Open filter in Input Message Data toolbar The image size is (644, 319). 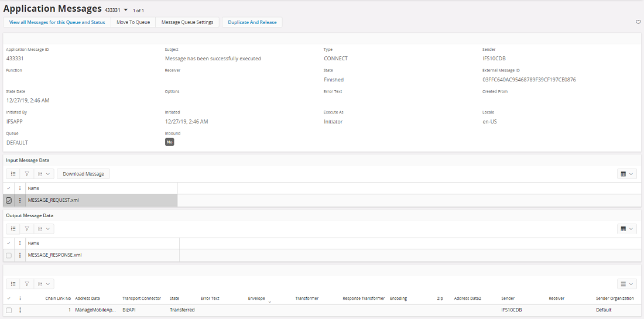point(27,174)
